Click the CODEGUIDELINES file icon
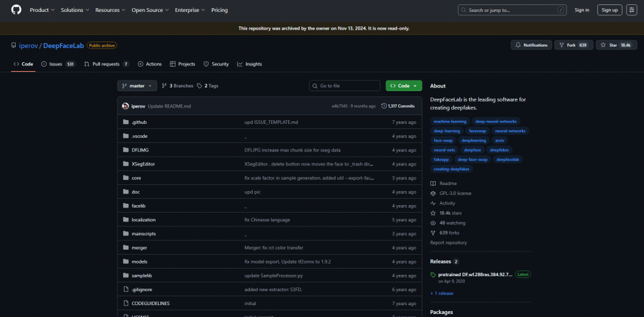Viewport: 644px width, 317px height. pos(126,303)
